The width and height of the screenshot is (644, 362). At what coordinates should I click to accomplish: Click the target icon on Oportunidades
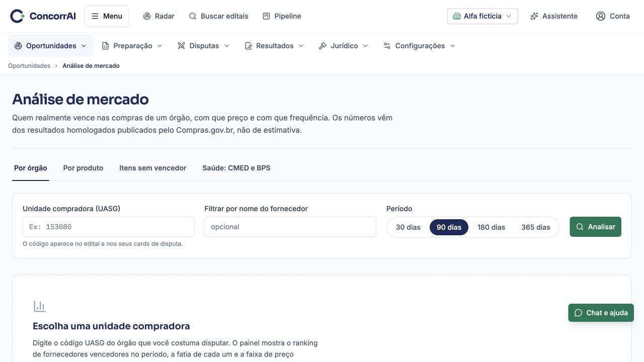pyautogui.click(x=18, y=46)
